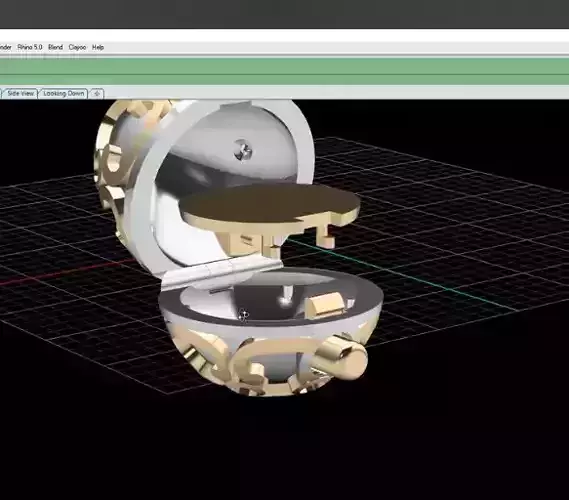Open the Rhino 5.0 menu
Viewport: 569px width, 500px height.
point(30,47)
